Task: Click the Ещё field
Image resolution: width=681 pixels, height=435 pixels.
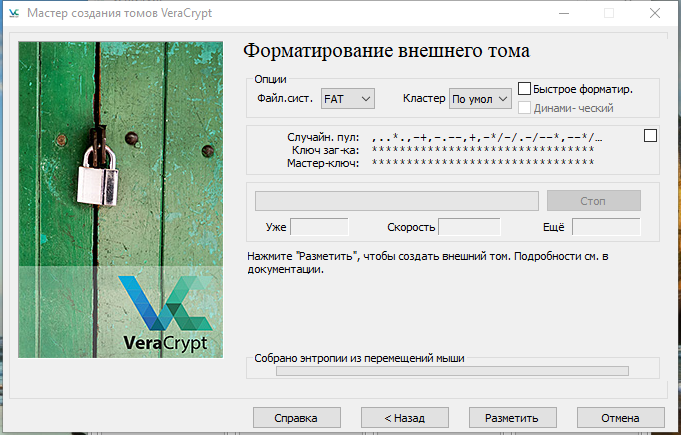Action: tap(606, 227)
